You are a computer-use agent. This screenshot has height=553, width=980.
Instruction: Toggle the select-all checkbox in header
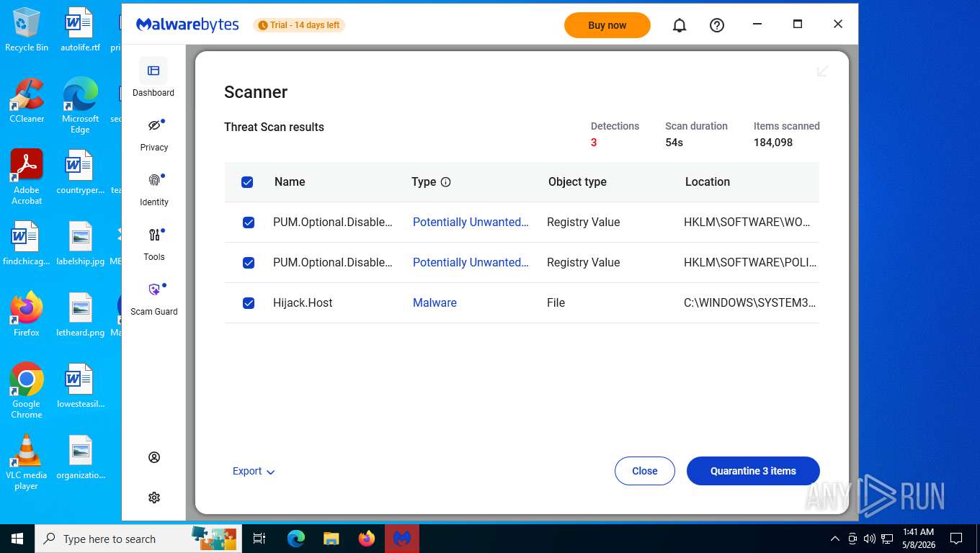(247, 182)
